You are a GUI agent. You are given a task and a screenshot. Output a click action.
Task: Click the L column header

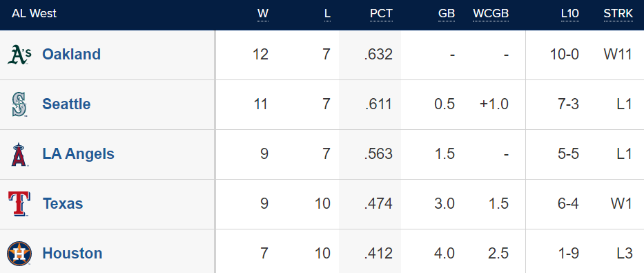(x=327, y=14)
